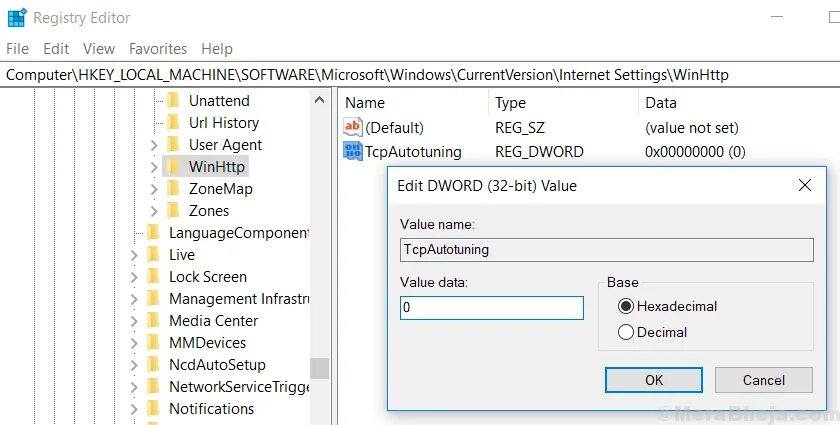The width and height of the screenshot is (840, 425).
Task: Expand the WinHttp key
Action: pyautogui.click(x=154, y=167)
